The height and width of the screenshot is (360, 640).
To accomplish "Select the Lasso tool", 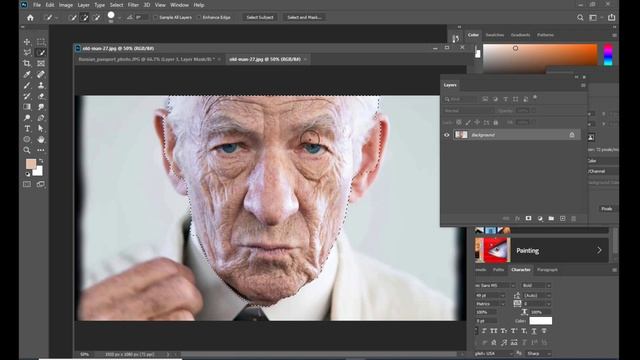I will [x=27, y=53].
